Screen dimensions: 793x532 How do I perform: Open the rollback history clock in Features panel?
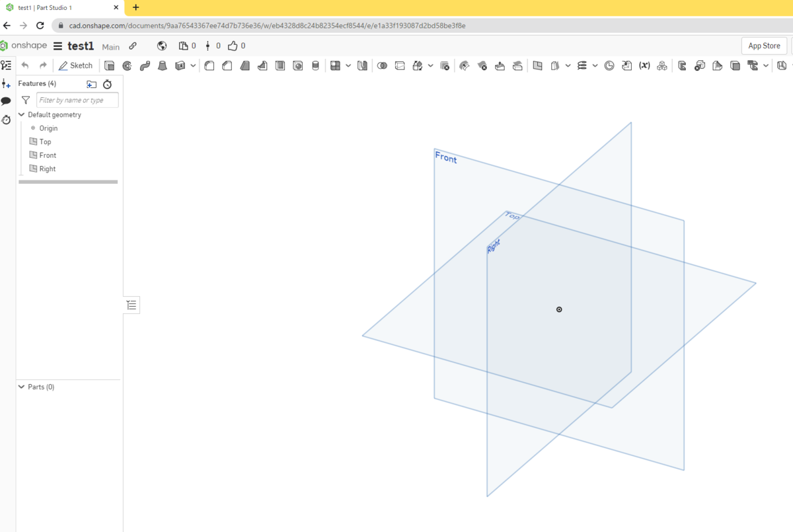(107, 84)
